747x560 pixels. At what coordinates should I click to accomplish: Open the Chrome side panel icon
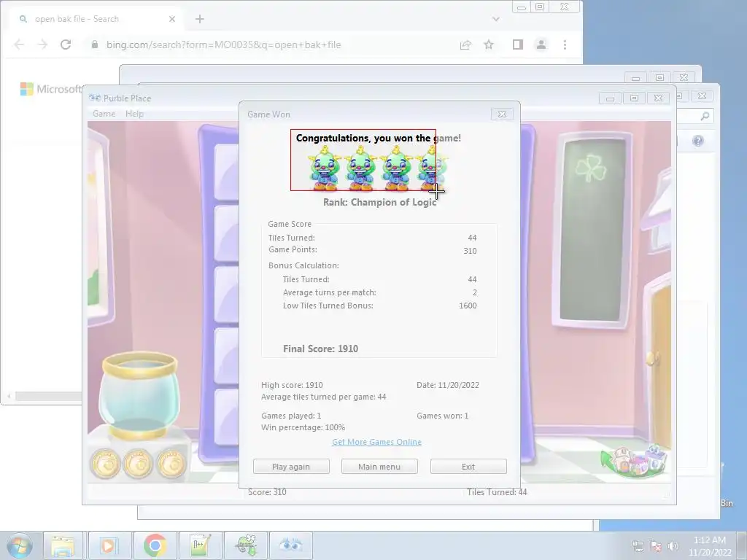[x=518, y=44]
